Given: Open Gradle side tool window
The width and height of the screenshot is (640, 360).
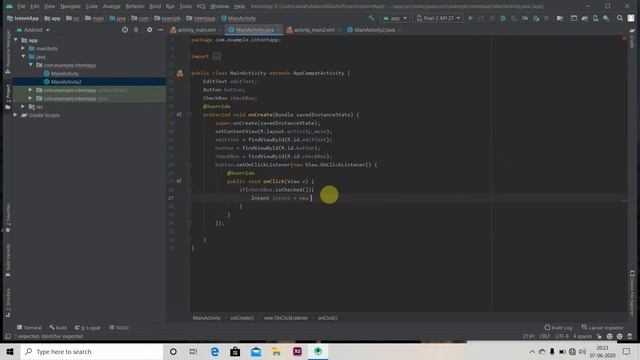Looking at the screenshot, I should (x=632, y=39).
